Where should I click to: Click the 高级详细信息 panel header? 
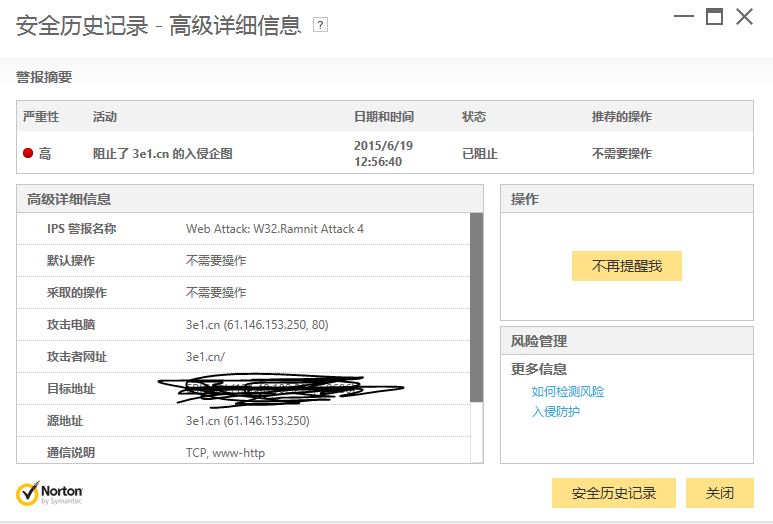[x=249, y=199]
